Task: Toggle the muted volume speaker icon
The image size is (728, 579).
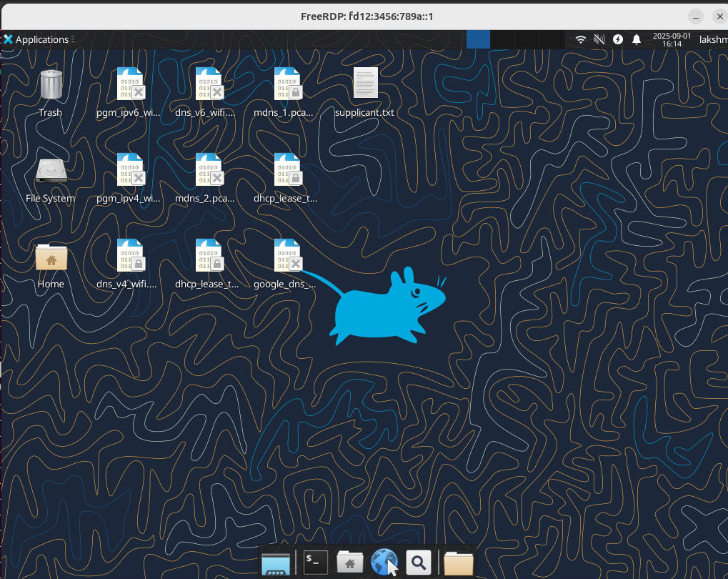Action: click(599, 39)
